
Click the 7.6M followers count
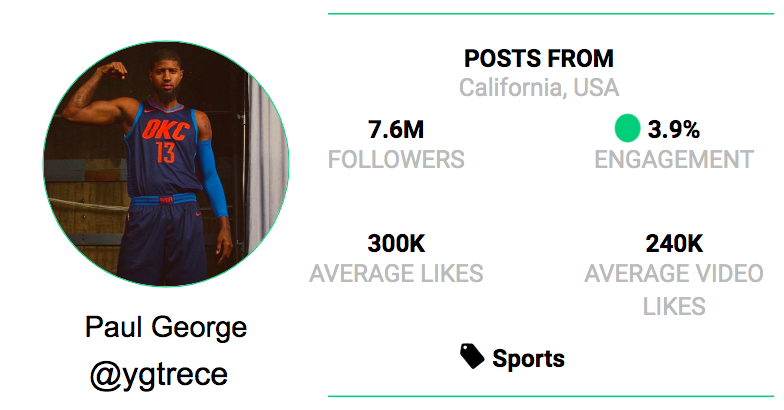[396, 129]
